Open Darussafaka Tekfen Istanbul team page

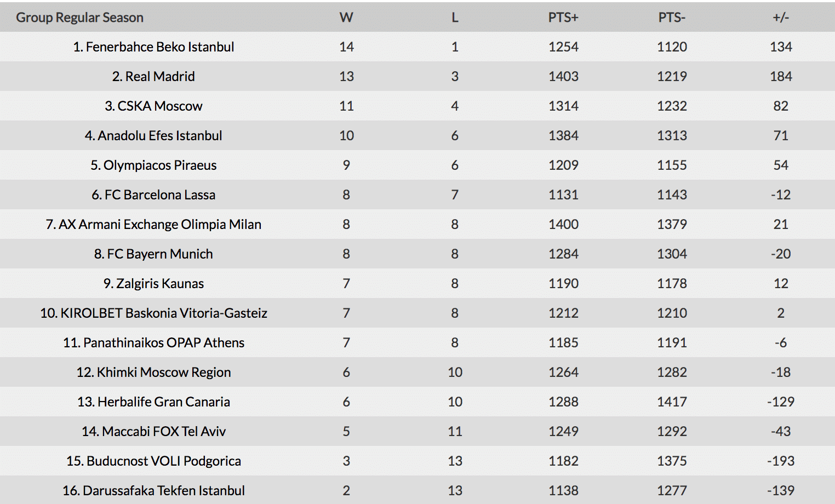click(x=153, y=491)
